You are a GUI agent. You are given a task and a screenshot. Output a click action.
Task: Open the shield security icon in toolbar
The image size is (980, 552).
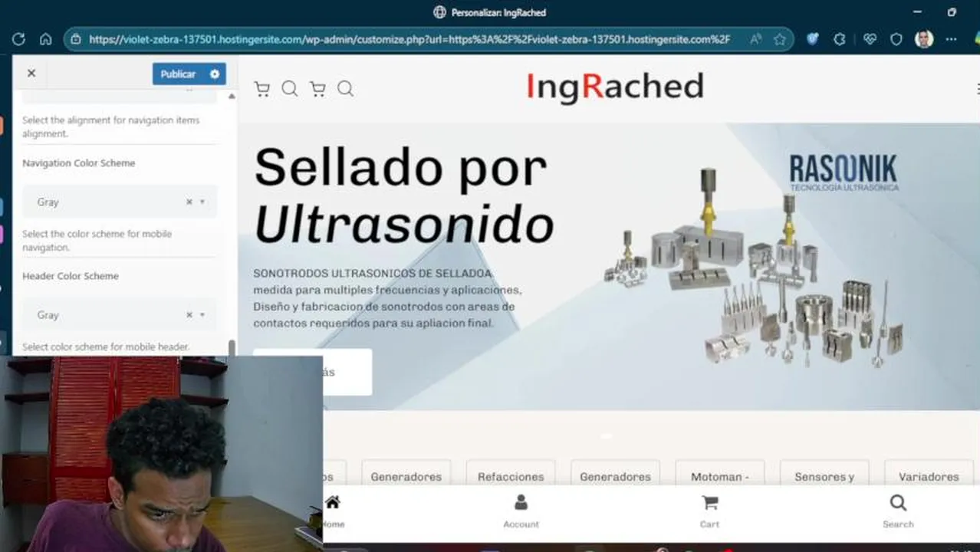896,39
